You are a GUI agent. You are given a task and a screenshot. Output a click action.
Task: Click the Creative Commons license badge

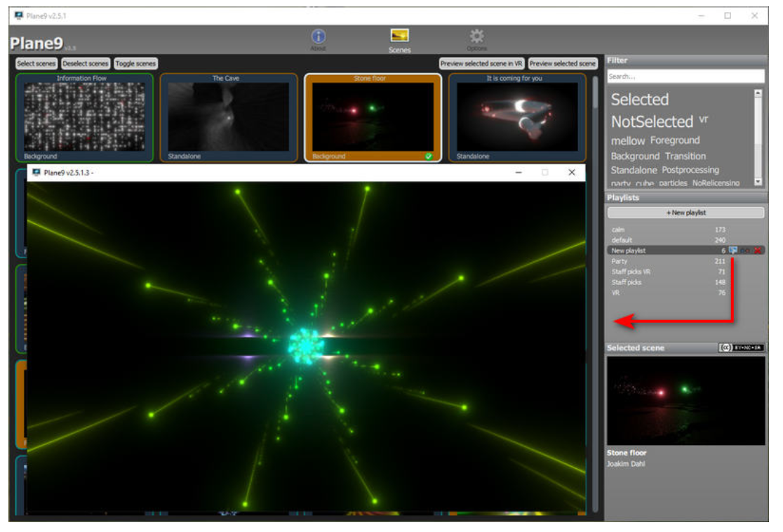[741, 348]
